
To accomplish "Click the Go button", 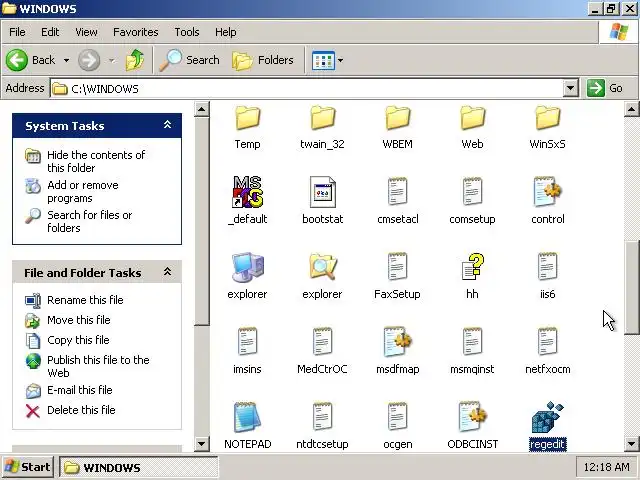I will point(606,88).
